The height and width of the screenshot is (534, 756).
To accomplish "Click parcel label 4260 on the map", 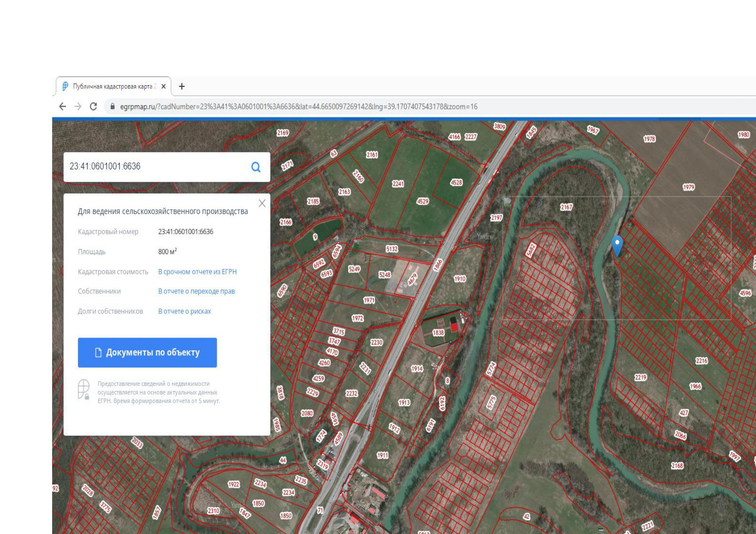I will click(x=324, y=363).
